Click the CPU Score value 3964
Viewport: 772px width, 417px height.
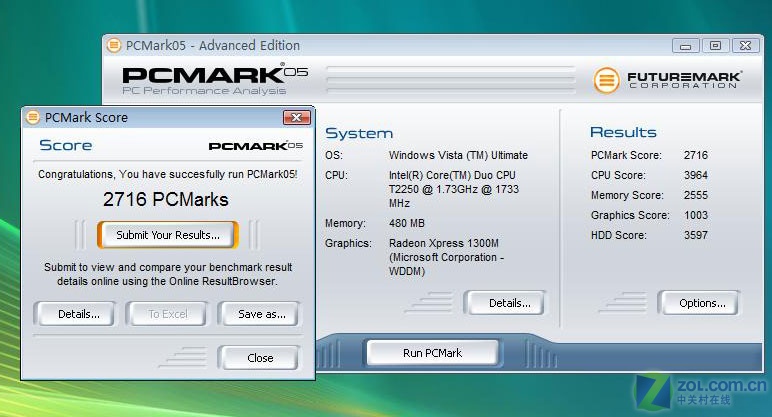tap(696, 175)
